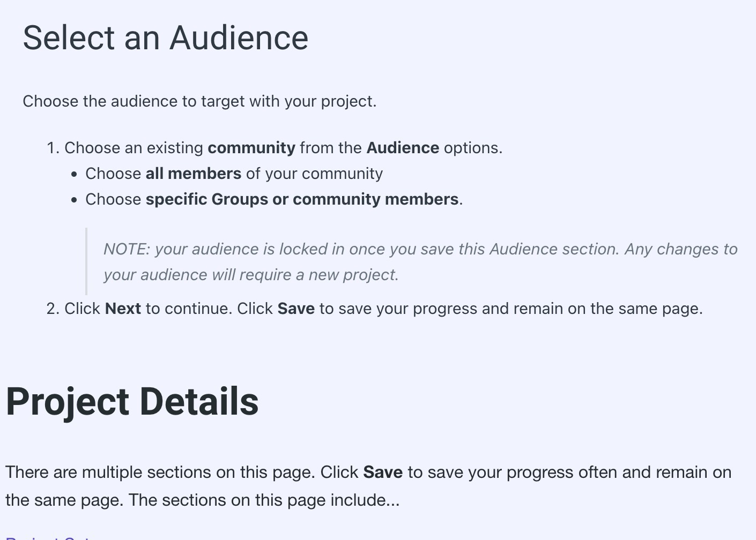Click the partially visible purple link at bottom
The height and width of the screenshot is (540, 756).
click(48, 537)
